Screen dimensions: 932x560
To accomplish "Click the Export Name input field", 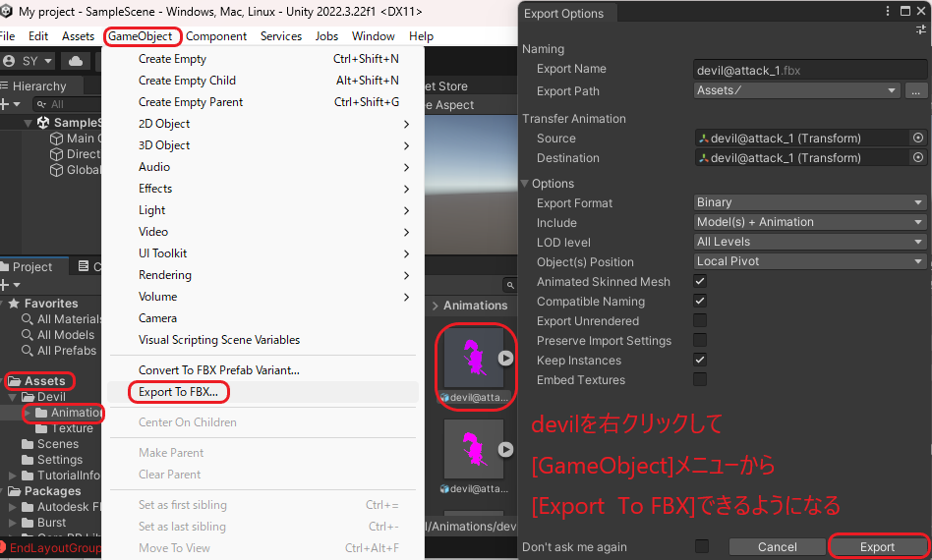I will tap(810, 70).
